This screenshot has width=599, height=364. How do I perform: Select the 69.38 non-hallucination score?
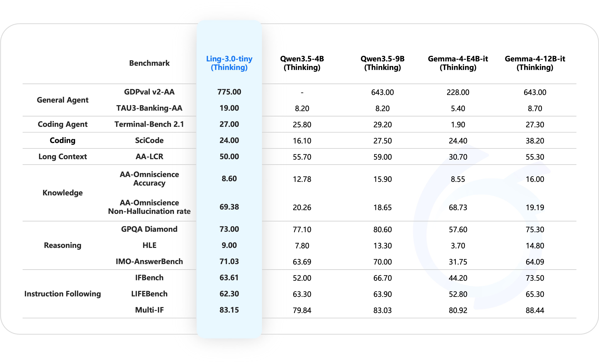tap(229, 207)
